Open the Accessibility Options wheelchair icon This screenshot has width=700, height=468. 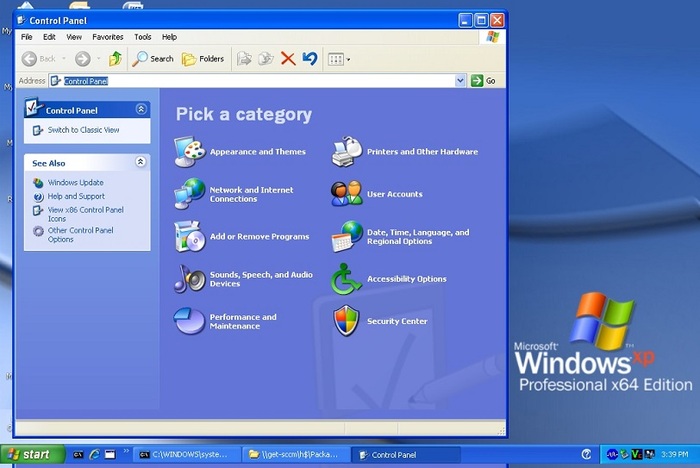(346, 279)
